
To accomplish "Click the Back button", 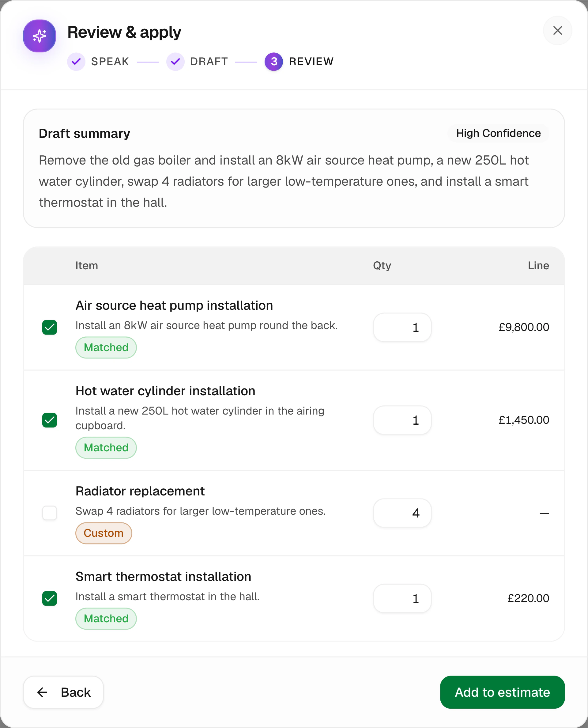I will pyautogui.click(x=63, y=692).
